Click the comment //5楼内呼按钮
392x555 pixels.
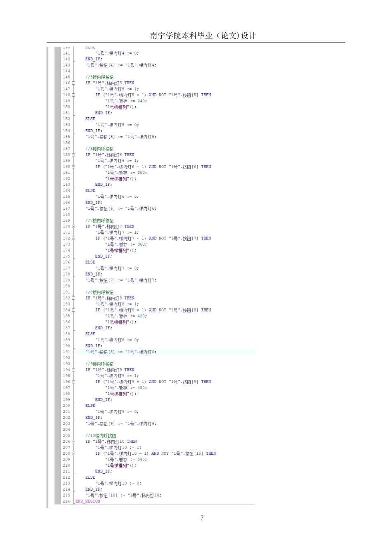coord(99,77)
